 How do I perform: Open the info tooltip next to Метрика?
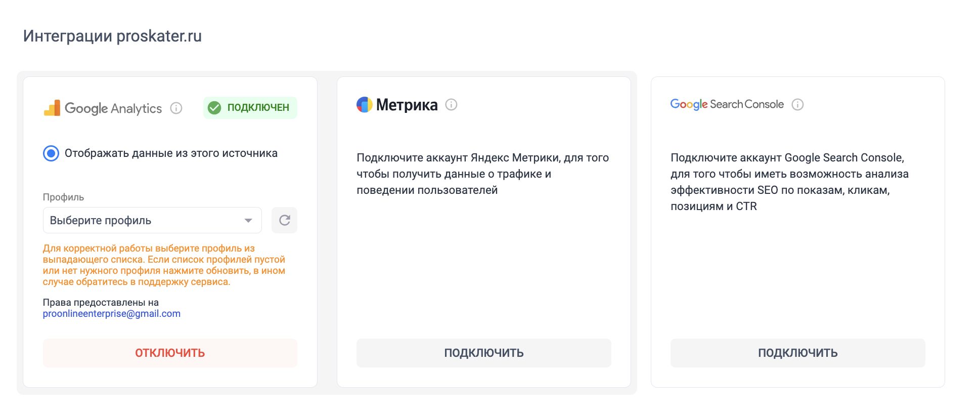click(451, 104)
